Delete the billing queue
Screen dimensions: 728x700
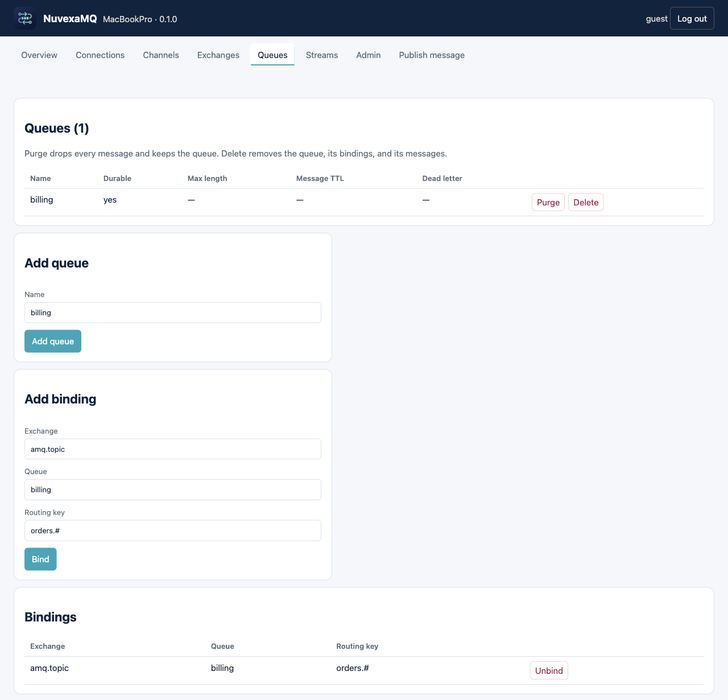tap(586, 203)
